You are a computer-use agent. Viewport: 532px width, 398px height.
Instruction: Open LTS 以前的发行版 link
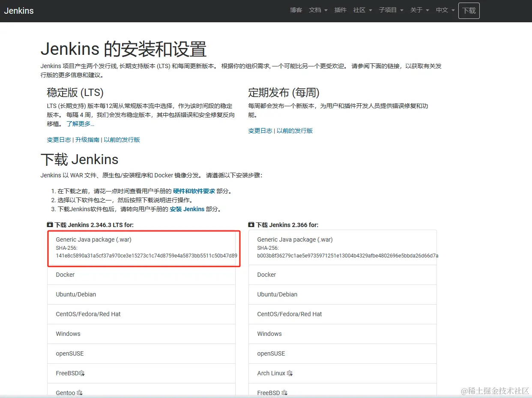tap(122, 140)
